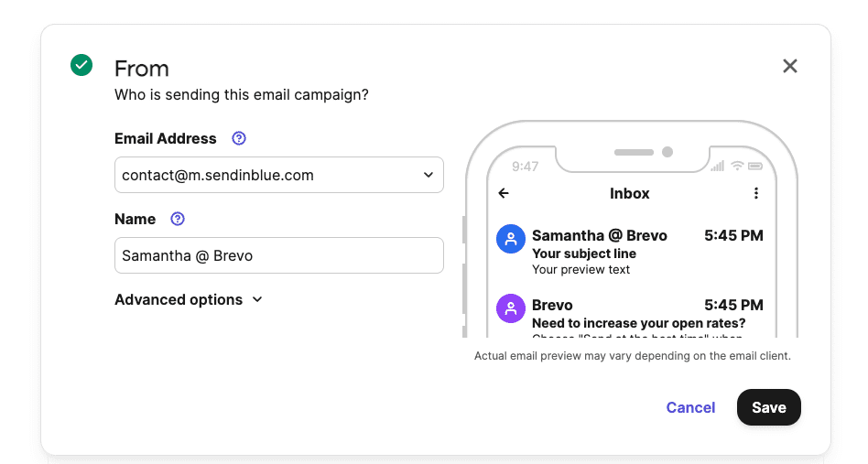This screenshot has width=868, height=464.
Task: Click the green checkmark icon beside From
Action: click(x=81, y=65)
